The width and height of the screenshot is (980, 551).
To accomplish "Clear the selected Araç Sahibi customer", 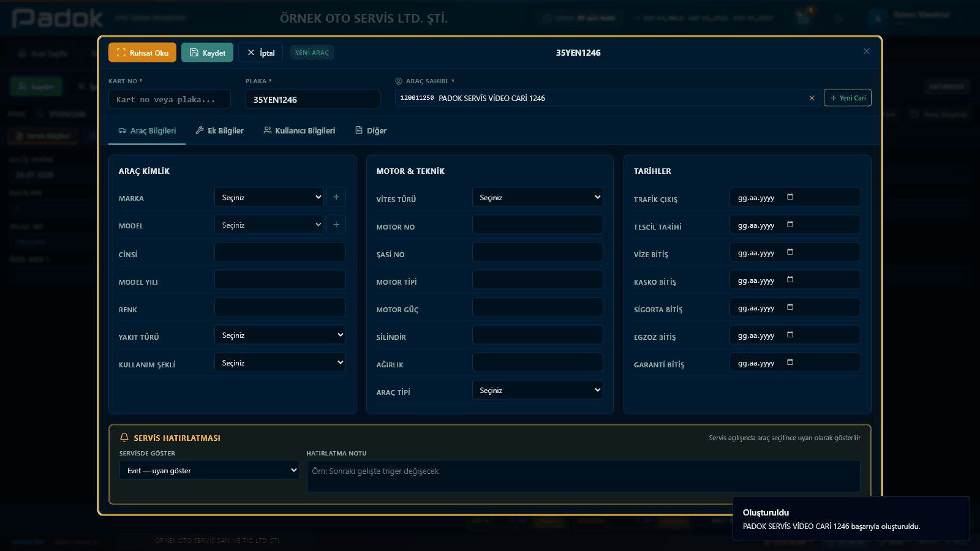I will point(812,98).
